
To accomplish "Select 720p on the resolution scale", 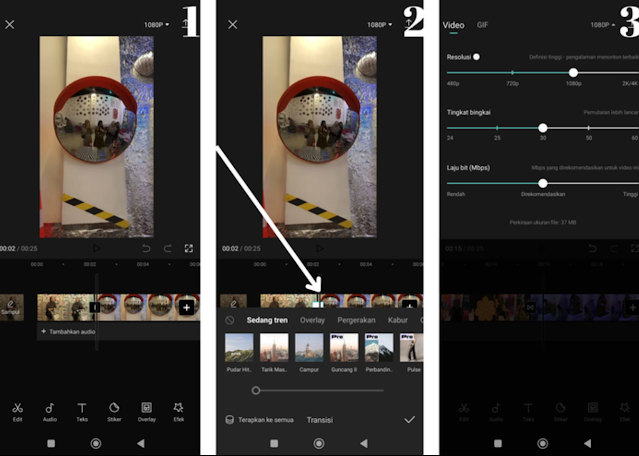I will tap(512, 83).
